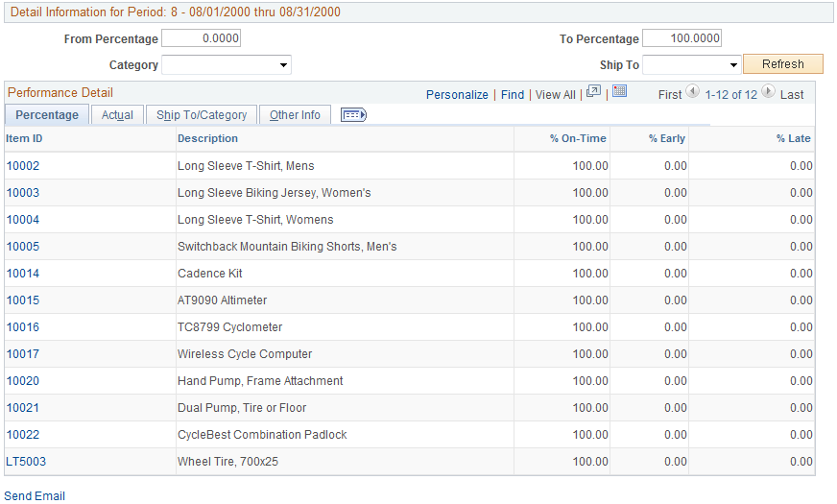This screenshot has width=837, height=504.
Task: Open grid in new window icon
Action: (593, 91)
